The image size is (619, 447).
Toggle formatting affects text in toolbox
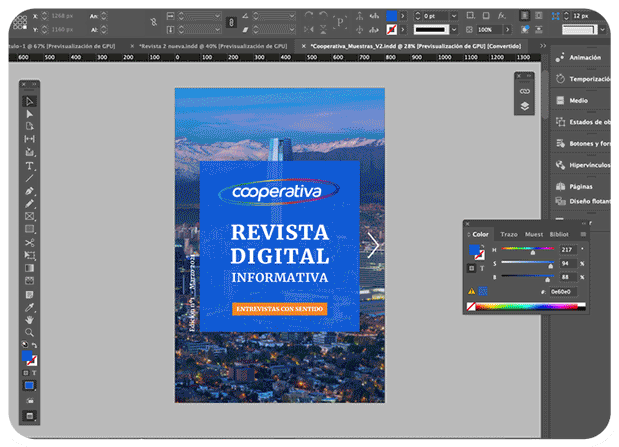point(34,373)
